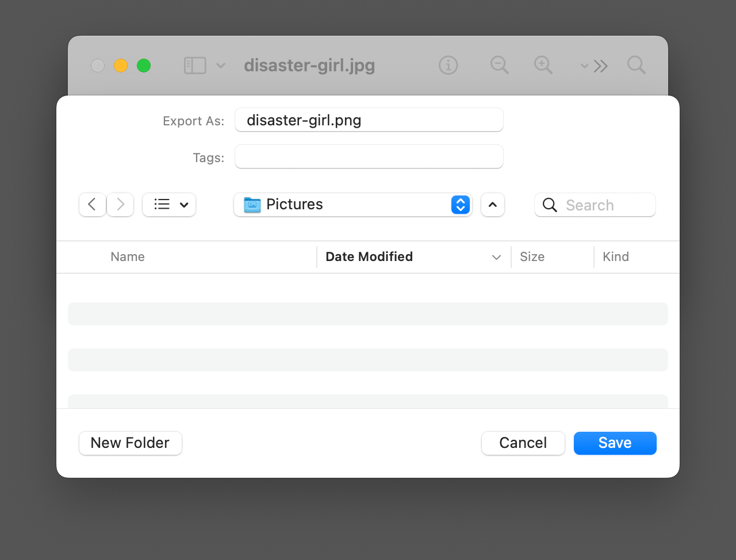Image resolution: width=736 pixels, height=560 pixels.
Task: Click the Tags input field
Action: click(x=369, y=157)
